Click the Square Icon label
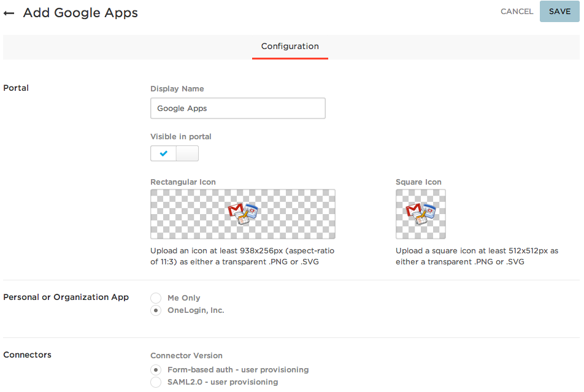The height and width of the screenshot is (392, 584). 418,182
